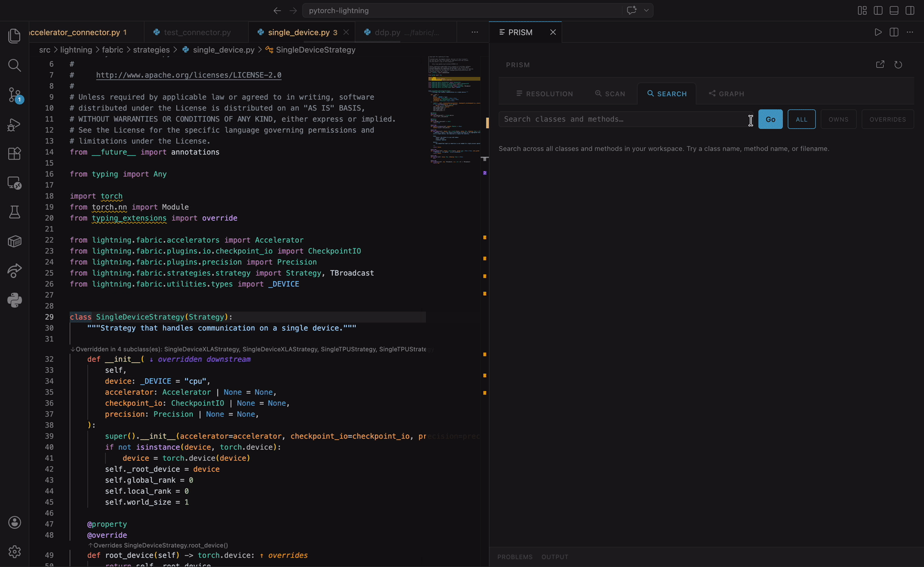Viewport: 924px width, 567px height.
Task: Go back in navigation history
Action: click(277, 10)
